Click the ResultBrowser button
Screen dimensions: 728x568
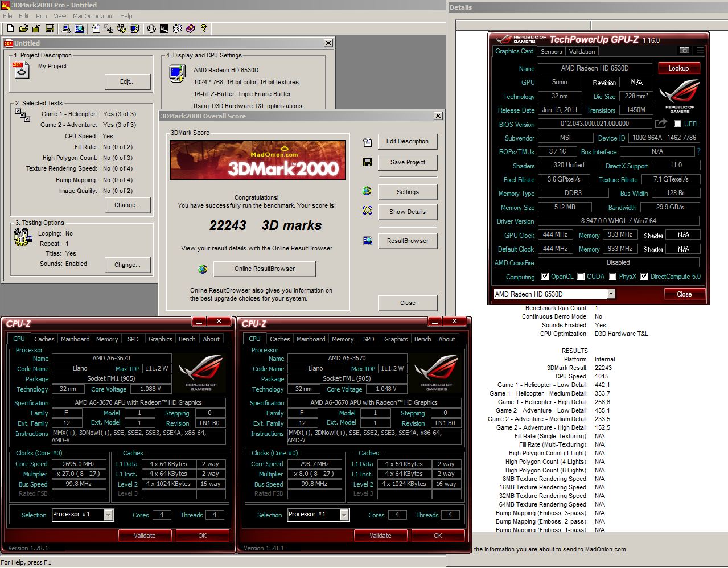click(x=408, y=241)
